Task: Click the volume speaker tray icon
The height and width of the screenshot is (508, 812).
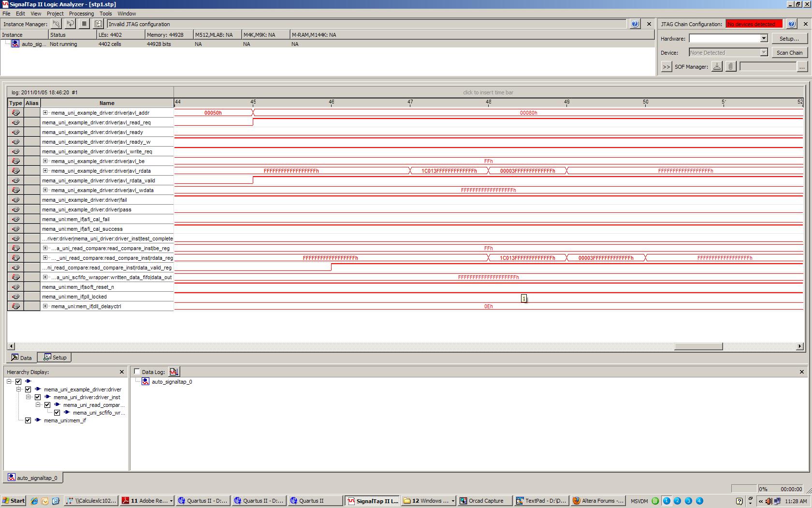Action: [x=768, y=501]
